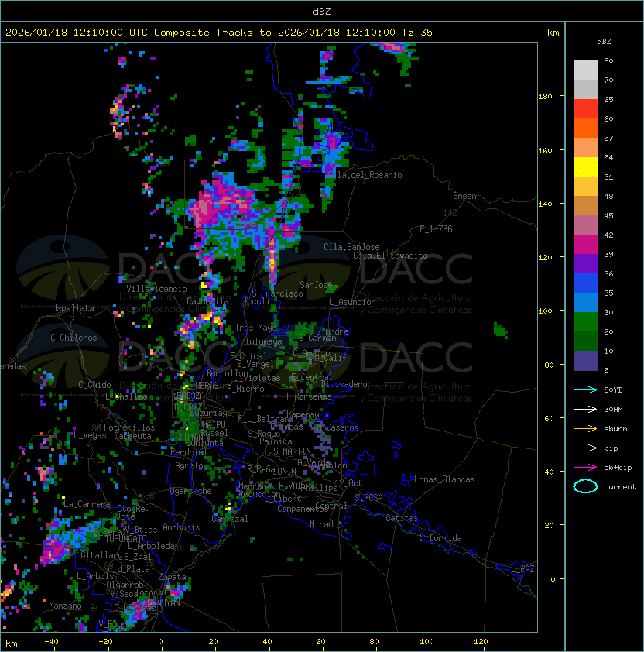The height and width of the screenshot is (652, 644).
Task: Click the 'C_Chilenos' place label
Action: pyautogui.click(x=74, y=337)
